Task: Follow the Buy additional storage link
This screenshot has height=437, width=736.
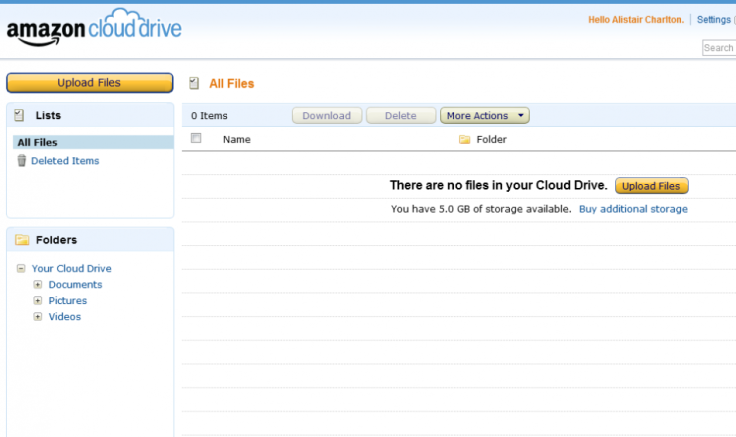Action: [633, 209]
